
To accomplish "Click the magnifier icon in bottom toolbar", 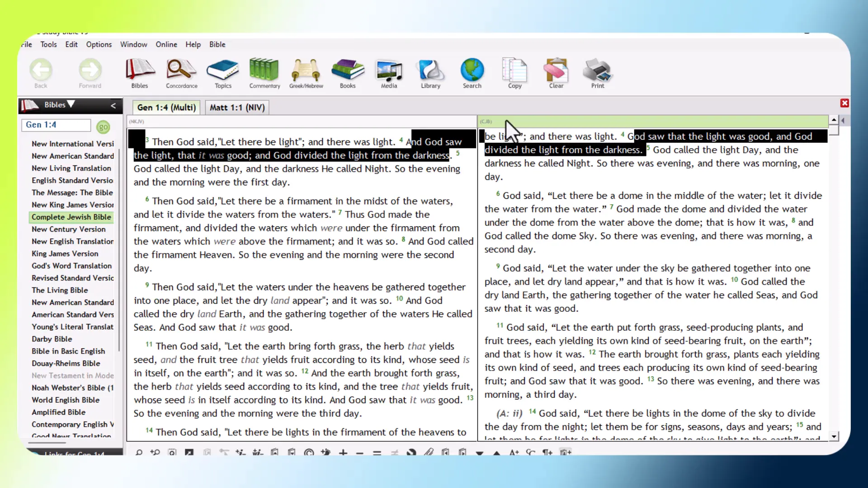I will (x=139, y=452).
